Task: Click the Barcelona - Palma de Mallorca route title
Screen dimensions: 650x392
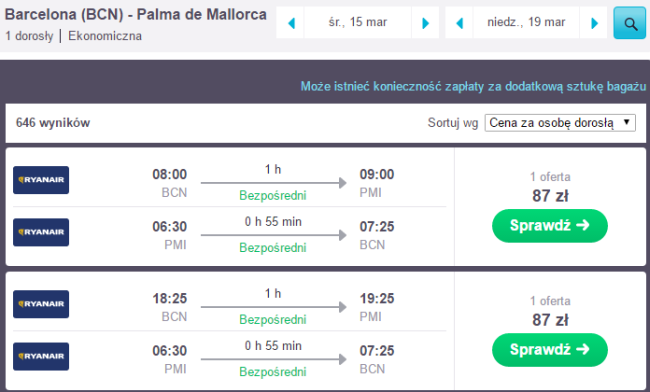Action: tap(136, 15)
